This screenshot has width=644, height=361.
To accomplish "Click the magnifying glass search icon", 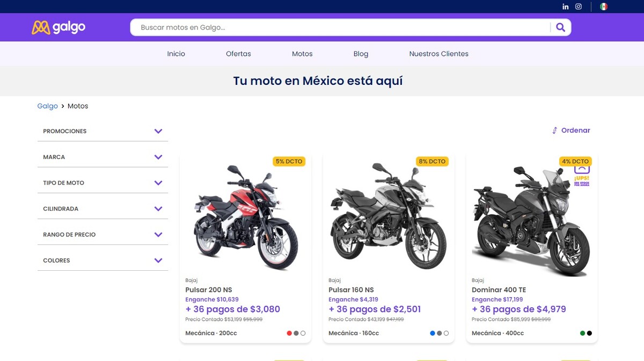I will pyautogui.click(x=560, y=27).
